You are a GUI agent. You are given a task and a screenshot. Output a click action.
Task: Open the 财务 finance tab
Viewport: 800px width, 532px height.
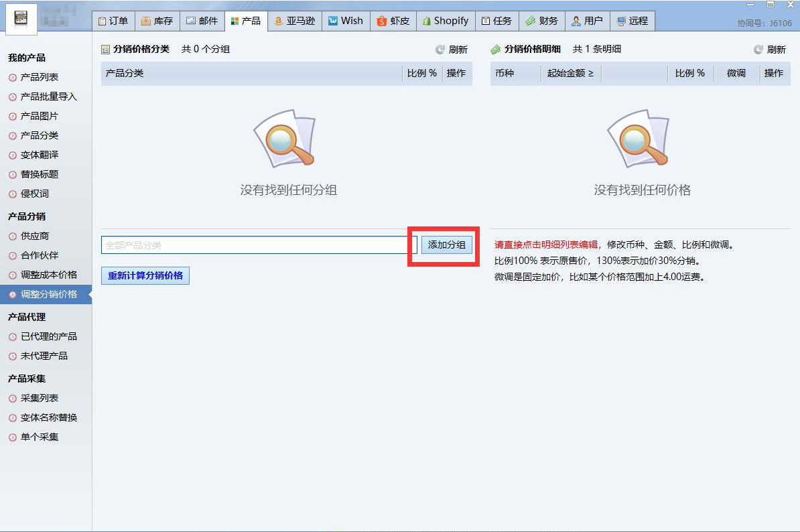tap(541, 21)
